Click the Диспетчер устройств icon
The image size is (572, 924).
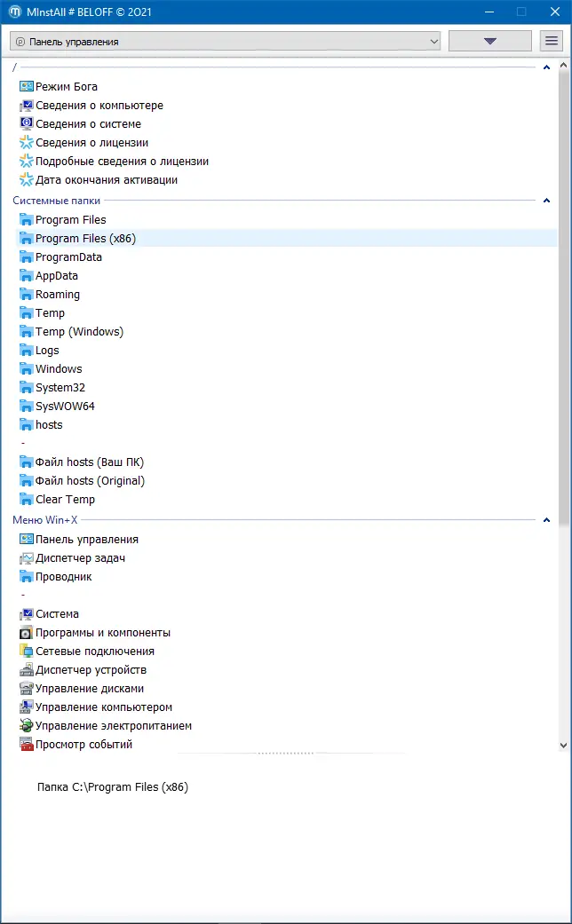[26, 670]
